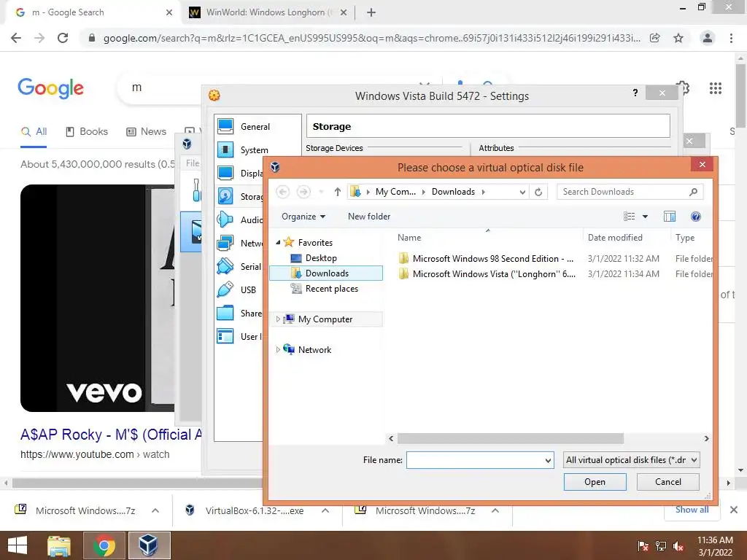747x560 pixels.
Task: Reload the Chrome page
Action: (63, 38)
